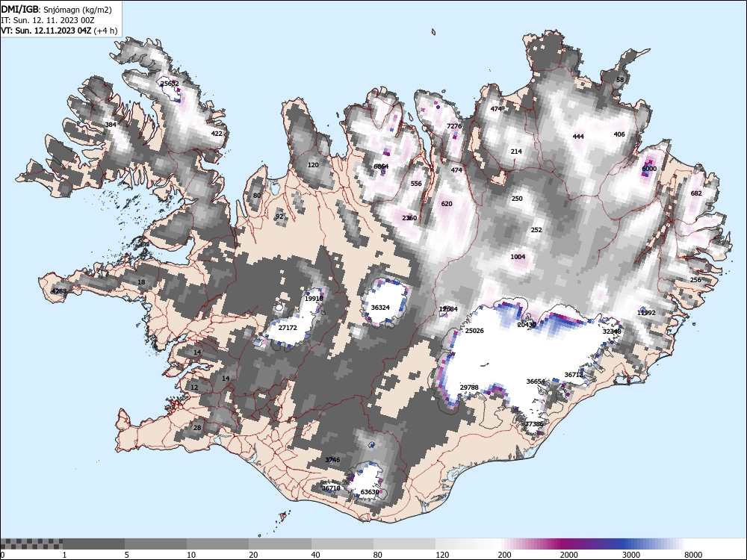Click the 6000 value on the magenta peak
Viewport: 747px width, 560px height.
pos(649,169)
